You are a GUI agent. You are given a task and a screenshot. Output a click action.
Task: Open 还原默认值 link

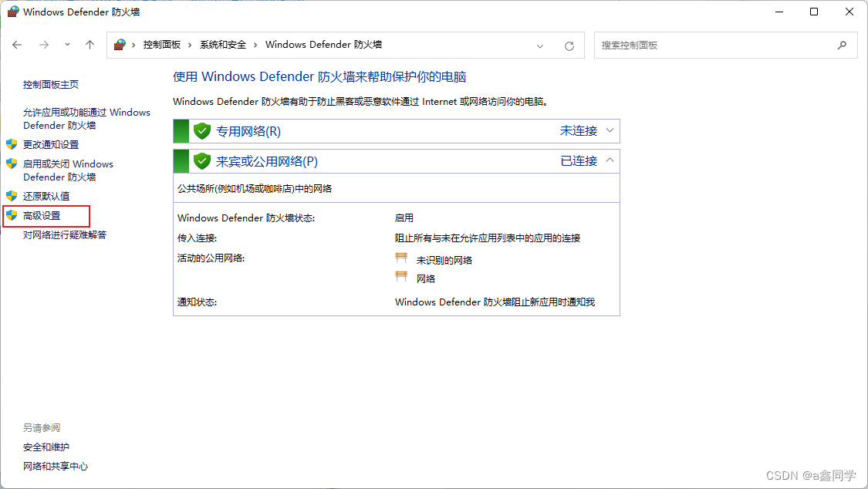coord(46,197)
